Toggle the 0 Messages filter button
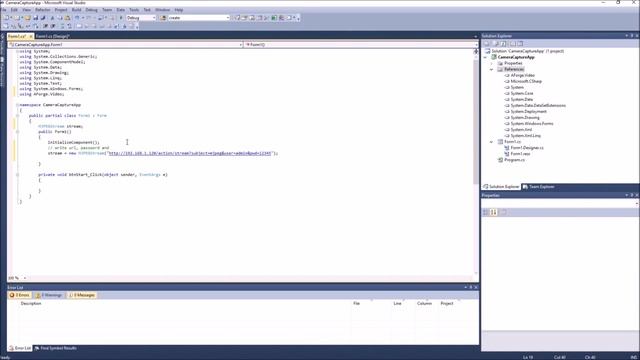The image size is (640, 360). (x=82, y=295)
